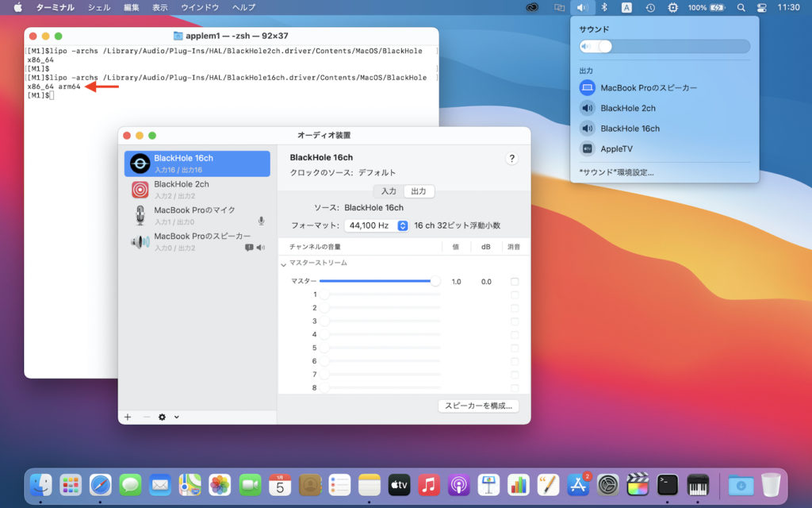Image resolution: width=812 pixels, height=508 pixels.
Task: Choose BlackHole 2ch output in Sound menu
Action: coord(627,108)
